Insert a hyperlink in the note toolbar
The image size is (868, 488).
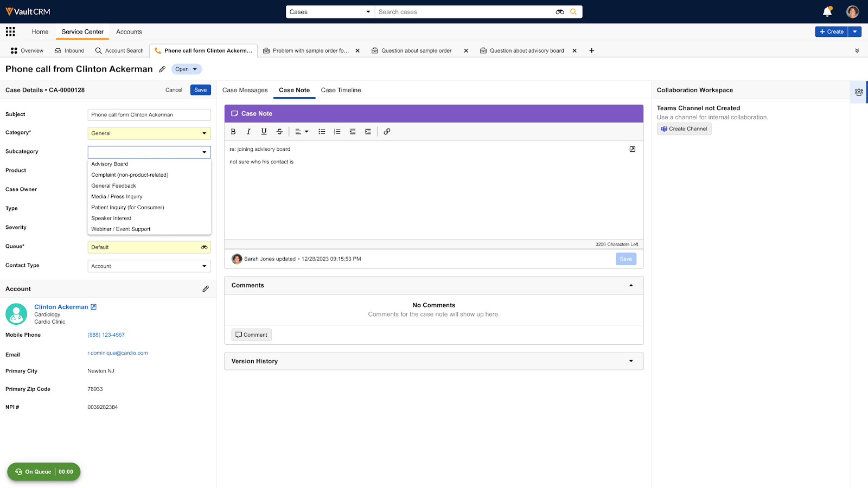tap(387, 131)
